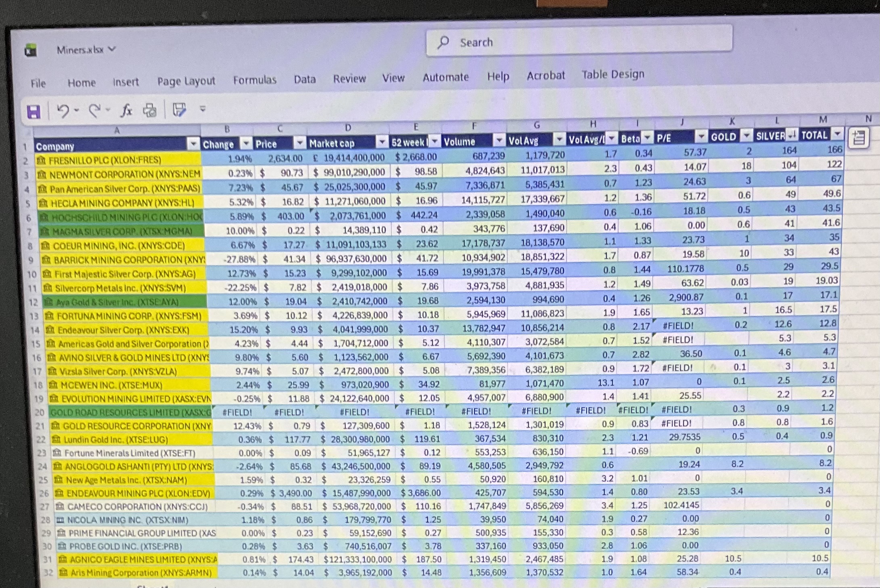This screenshot has height=588, width=880.
Task: Switch to the Table Design tab
Action: pos(612,75)
